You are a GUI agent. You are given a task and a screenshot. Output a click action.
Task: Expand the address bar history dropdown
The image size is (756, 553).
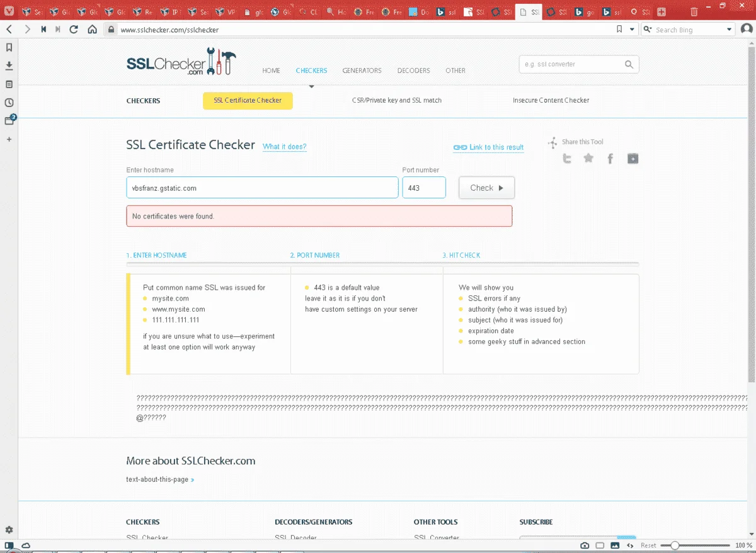tap(632, 29)
